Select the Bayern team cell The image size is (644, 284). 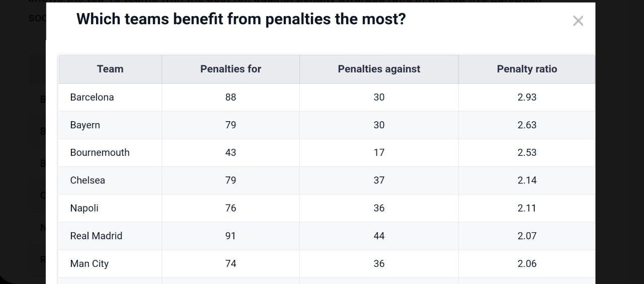85,125
